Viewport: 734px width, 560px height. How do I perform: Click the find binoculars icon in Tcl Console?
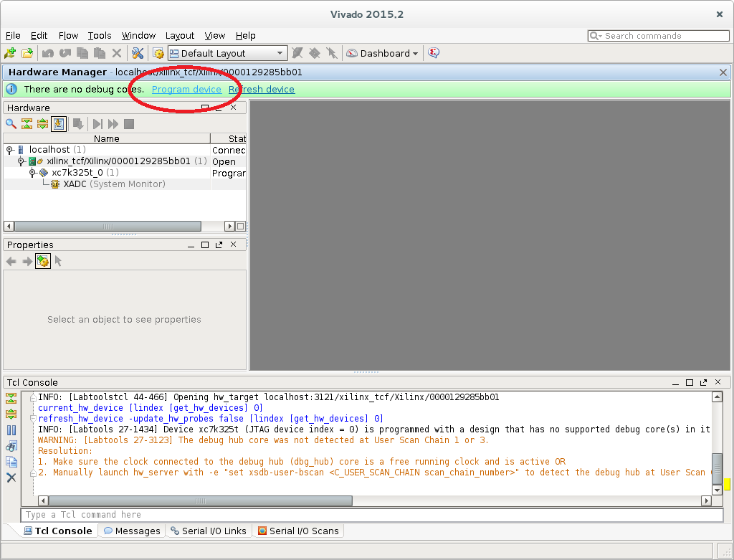click(11, 446)
